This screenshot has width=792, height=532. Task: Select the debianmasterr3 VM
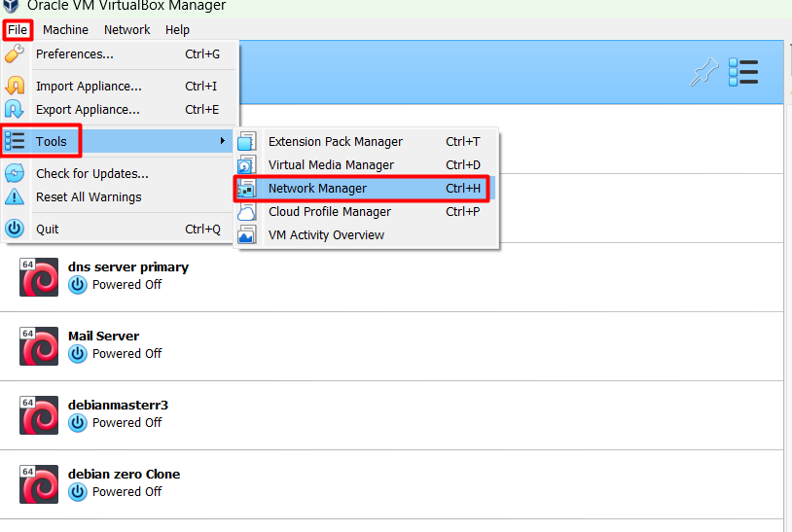click(391, 415)
